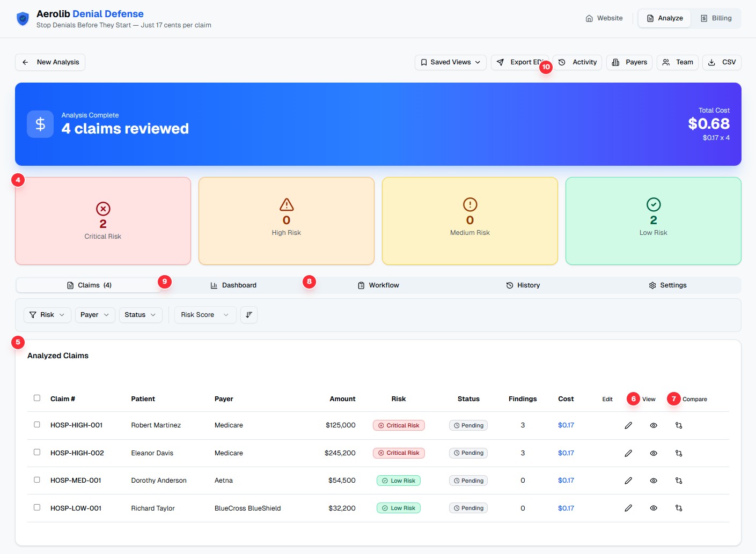This screenshot has height=554, width=756.
Task: View claim HOSP-MED-001 with the eye icon
Action: coord(653,481)
